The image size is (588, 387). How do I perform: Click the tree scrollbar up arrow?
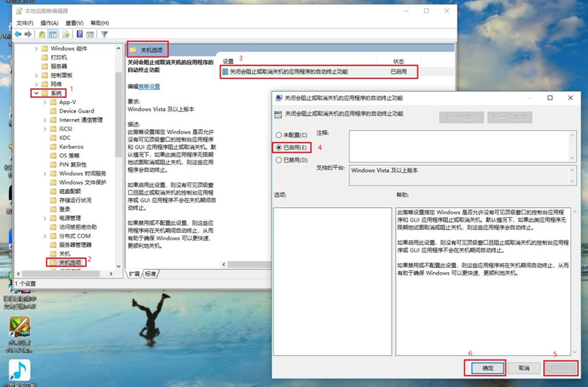click(118, 48)
